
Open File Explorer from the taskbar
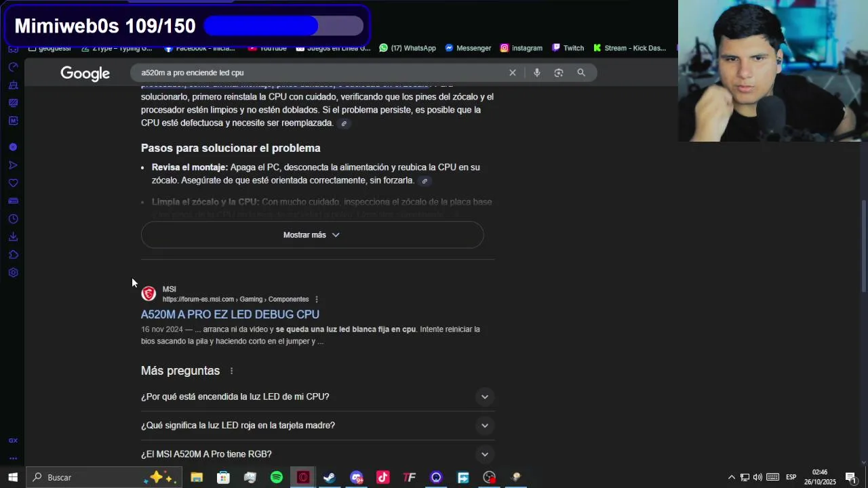(x=197, y=477)
